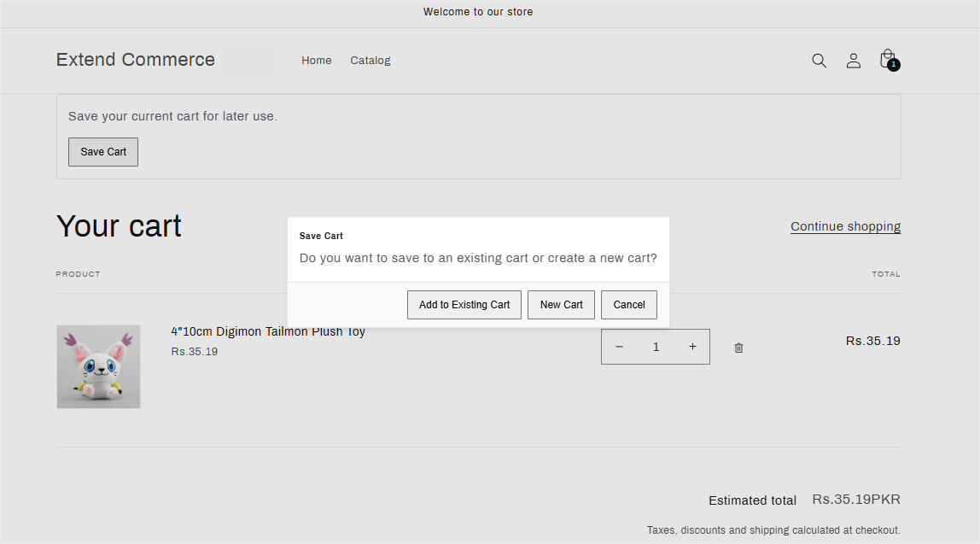Increase quantity with plus icon

coord(692,347)
